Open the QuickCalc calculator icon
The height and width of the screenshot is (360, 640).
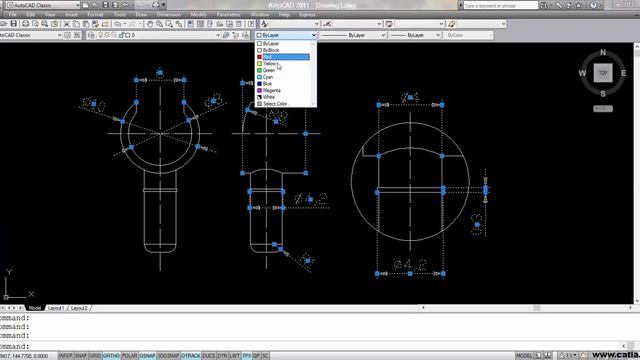pos(239,24)
